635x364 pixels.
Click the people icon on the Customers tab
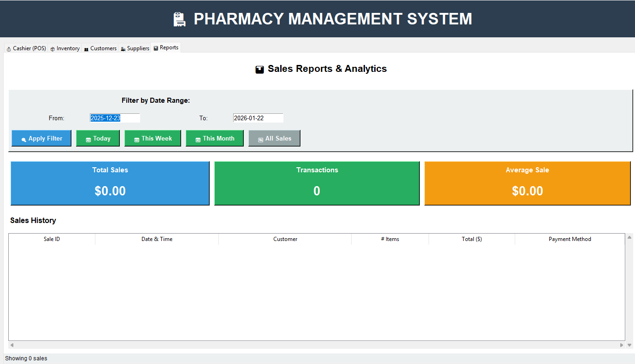pos(86,47)
